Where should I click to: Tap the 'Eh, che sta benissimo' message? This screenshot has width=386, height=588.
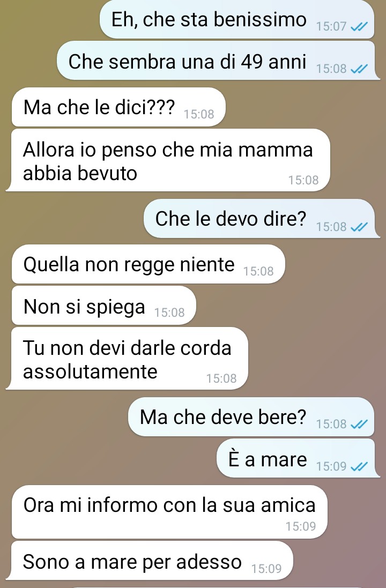click(237, 19)
